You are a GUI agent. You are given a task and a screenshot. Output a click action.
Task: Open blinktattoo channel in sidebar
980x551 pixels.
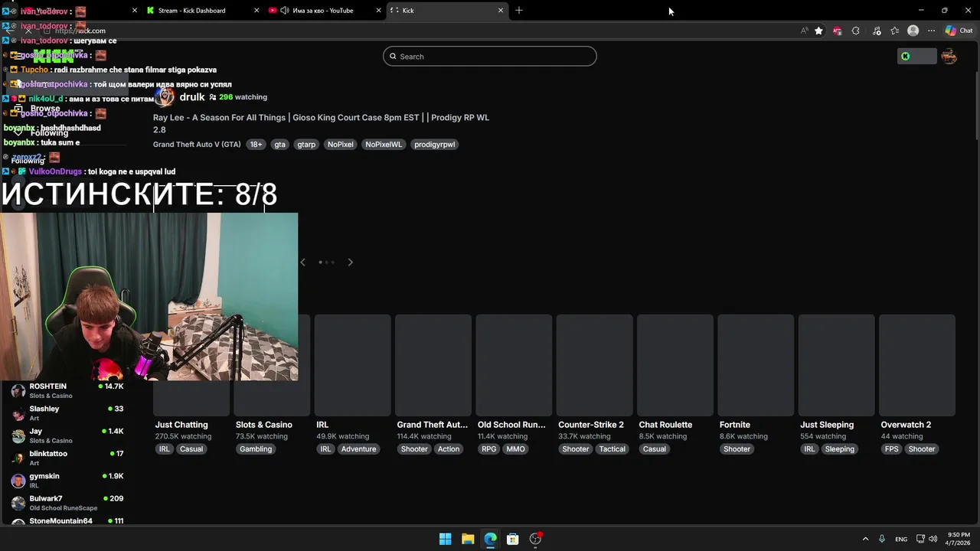click(67, 458)
